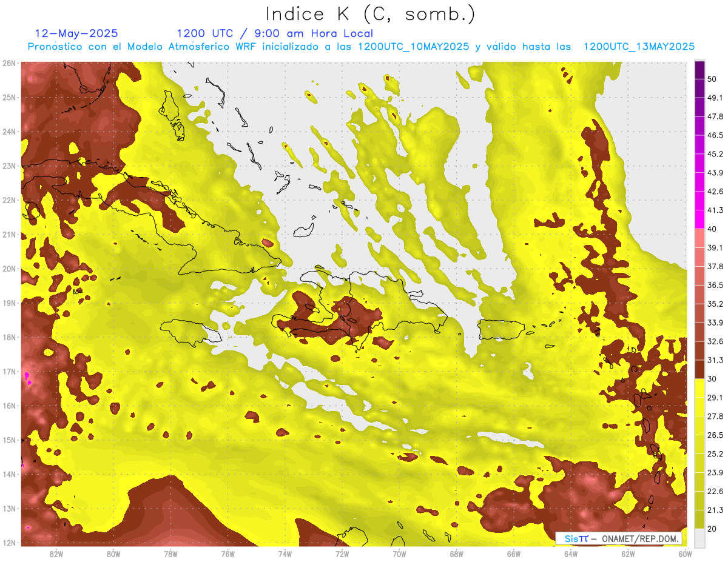
Task: Select the color scale value "43.9"
Action: point(715,173)
